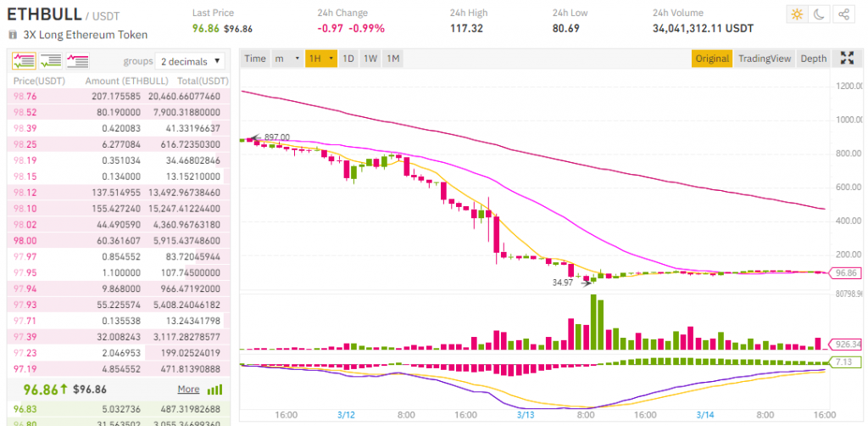The image size is (868, 426).
Task: Select the 98.00 sell order price
Action: click(24, 241)
